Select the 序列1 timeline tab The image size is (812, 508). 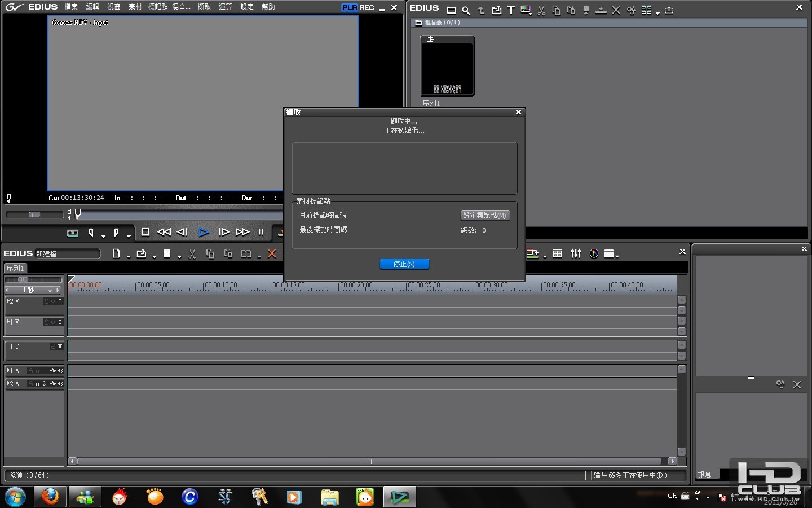[x=15, y=269]
